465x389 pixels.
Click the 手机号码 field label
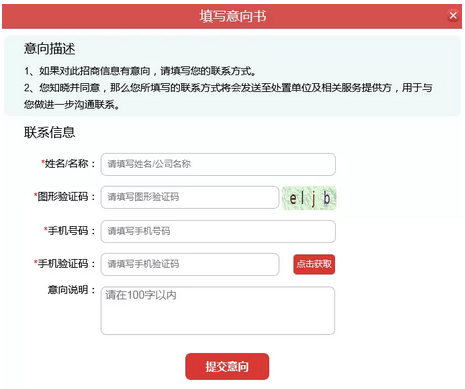(x=70, y=231)
